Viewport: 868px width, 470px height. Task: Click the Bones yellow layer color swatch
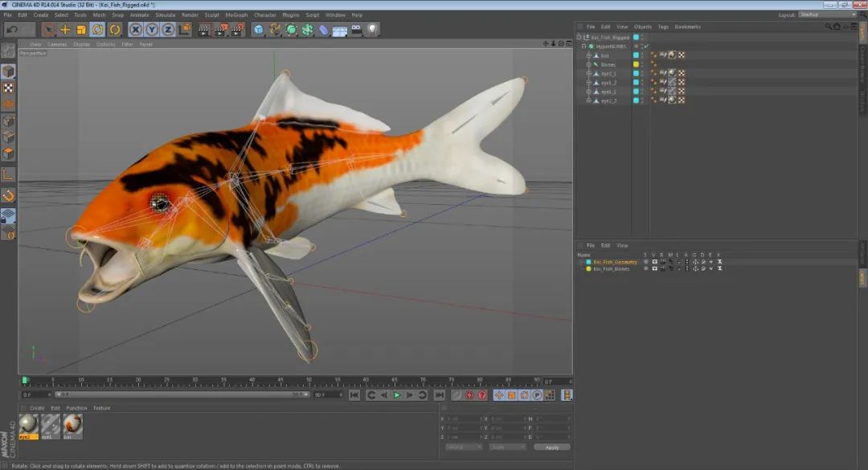pyautogui.click(x=636, y=64)
